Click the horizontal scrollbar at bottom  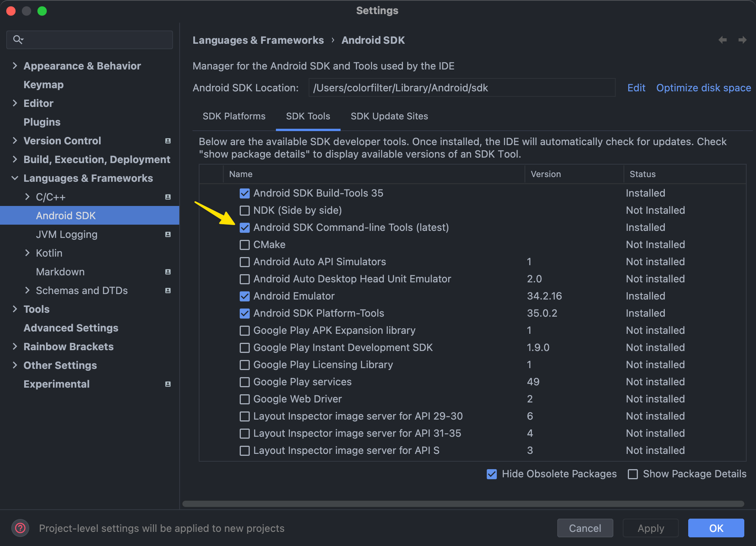coord(463,503)
